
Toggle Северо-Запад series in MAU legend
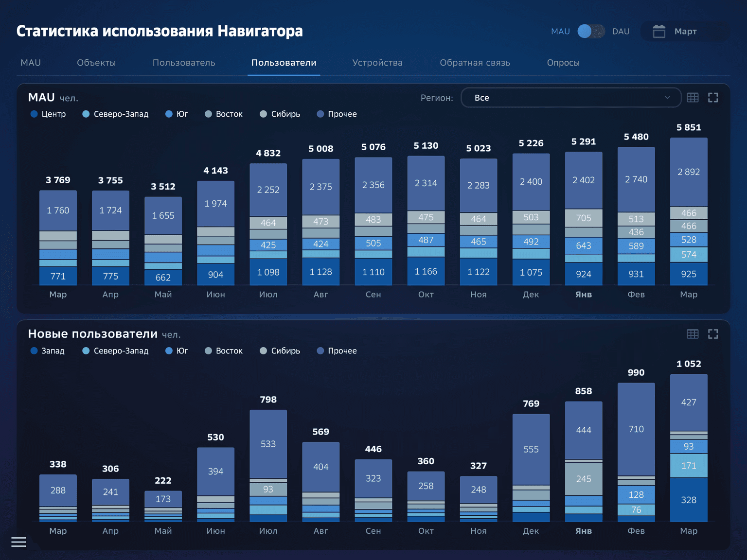[x=115, y=114]
